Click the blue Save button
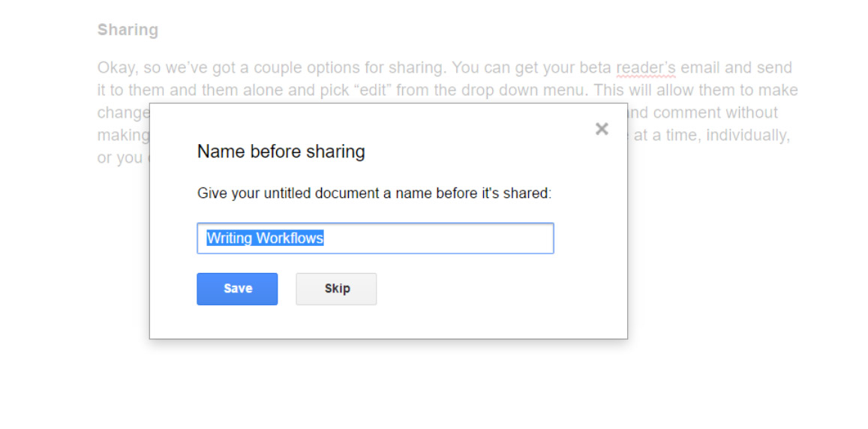 pos(237,289)
